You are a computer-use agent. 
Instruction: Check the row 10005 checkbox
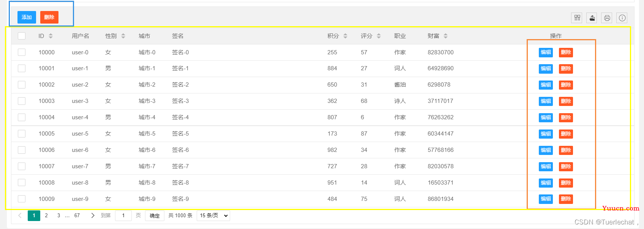click(x=22, y=134)
